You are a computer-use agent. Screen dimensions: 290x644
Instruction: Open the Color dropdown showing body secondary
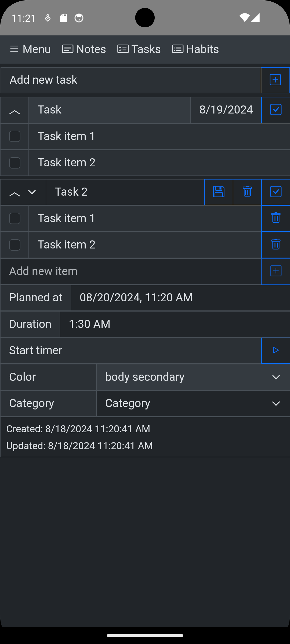tap(193, 377)
